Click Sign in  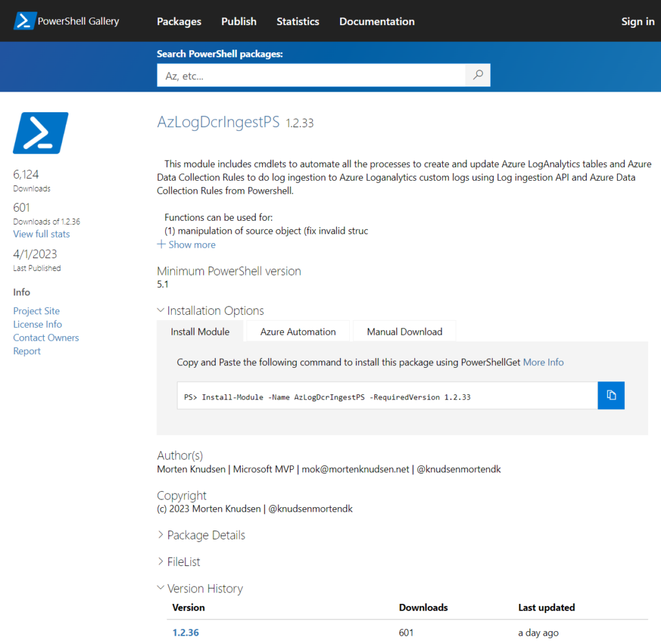[x=638, y=21]
